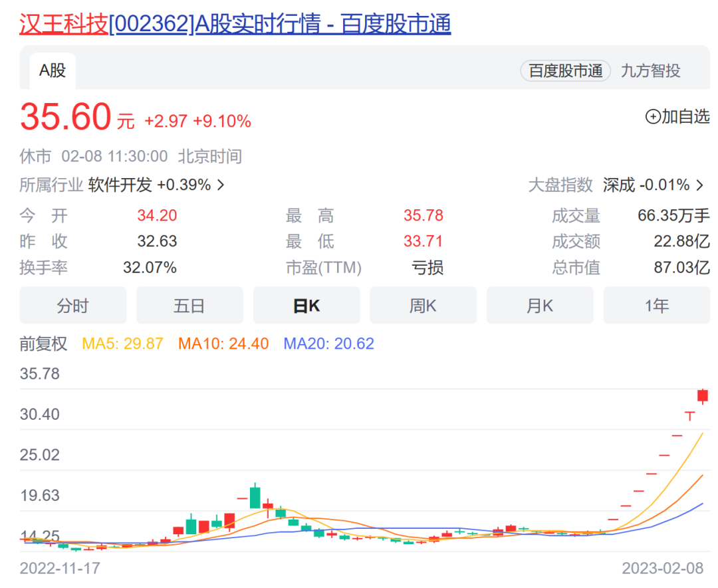Click the 2023-02-08 end date label
The width and height of the screenshot is (718, 588).
pos(663,568)
